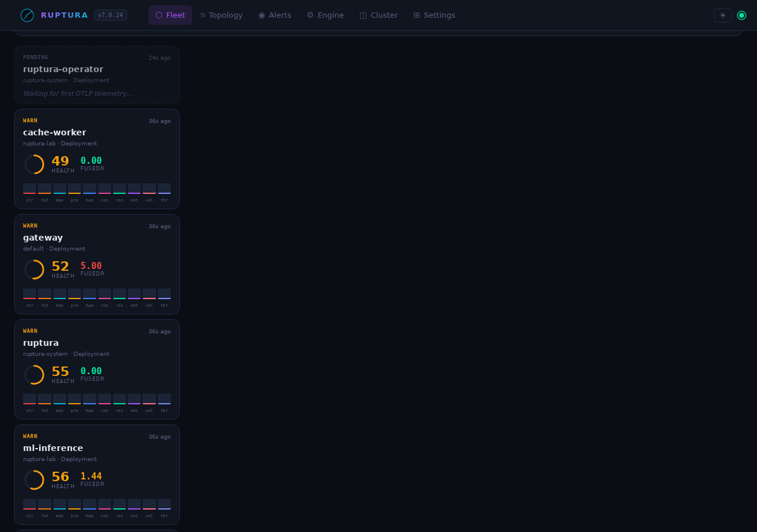Click the PENDING status label
This screenshot has height=532, width=757.
(35, 57)
